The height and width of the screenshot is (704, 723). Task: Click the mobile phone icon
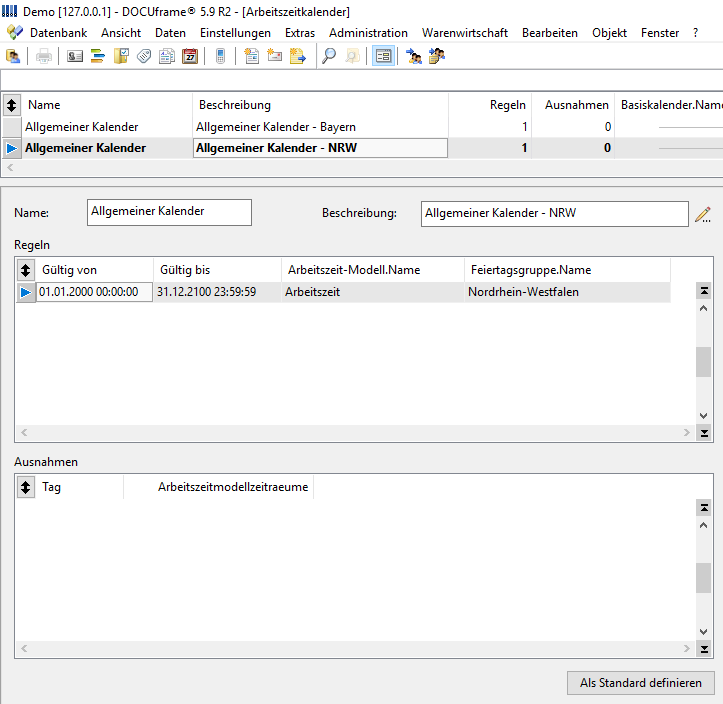point(220,56)
